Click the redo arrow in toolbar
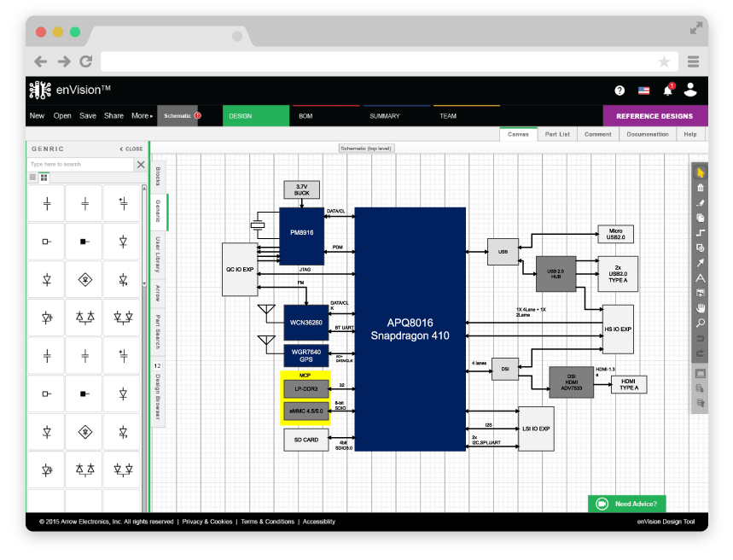The image size is (733, 560). coord(700,353)
